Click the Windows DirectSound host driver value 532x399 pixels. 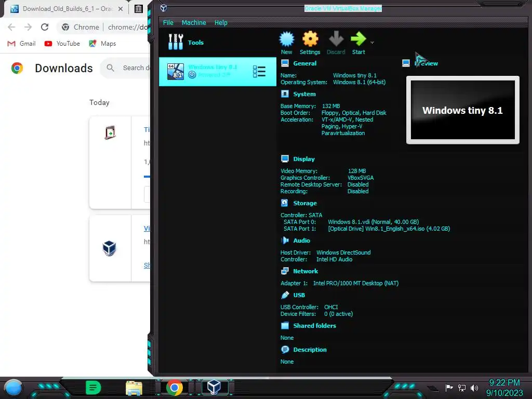343,253
